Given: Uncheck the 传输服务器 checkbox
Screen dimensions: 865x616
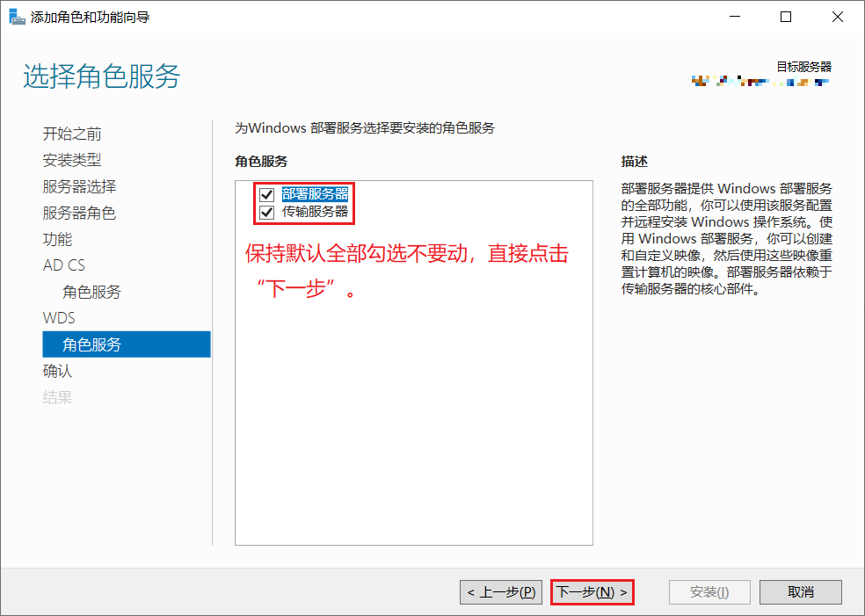Looking at the screenshot, I should pyautogui.click(x=265, y=212).
